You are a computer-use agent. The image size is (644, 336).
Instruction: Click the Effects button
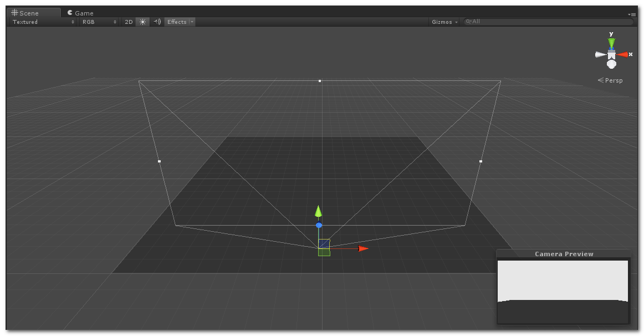click(x=177, y=22)
